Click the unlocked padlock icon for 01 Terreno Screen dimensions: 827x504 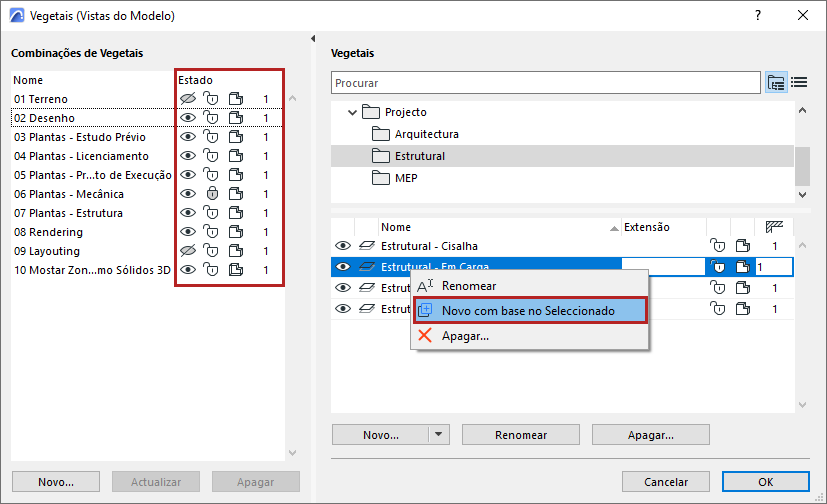211,99
